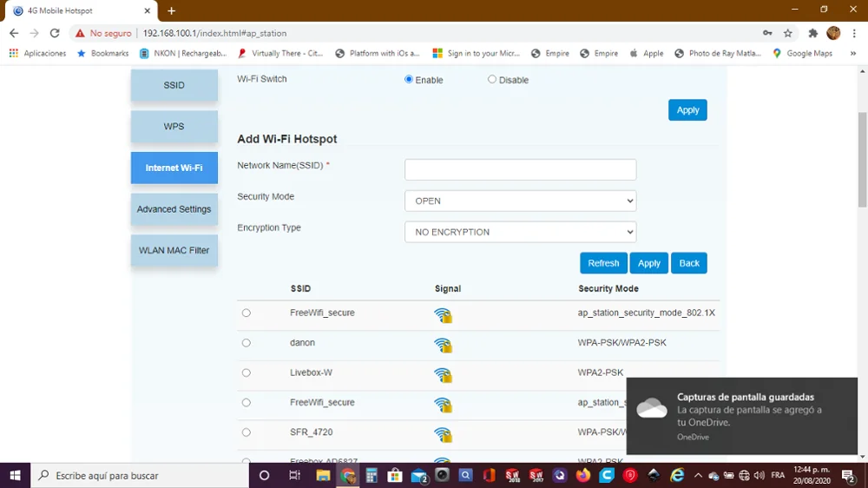
Task: Select Enable for Wi-Fi Switch
Action: 409,79
